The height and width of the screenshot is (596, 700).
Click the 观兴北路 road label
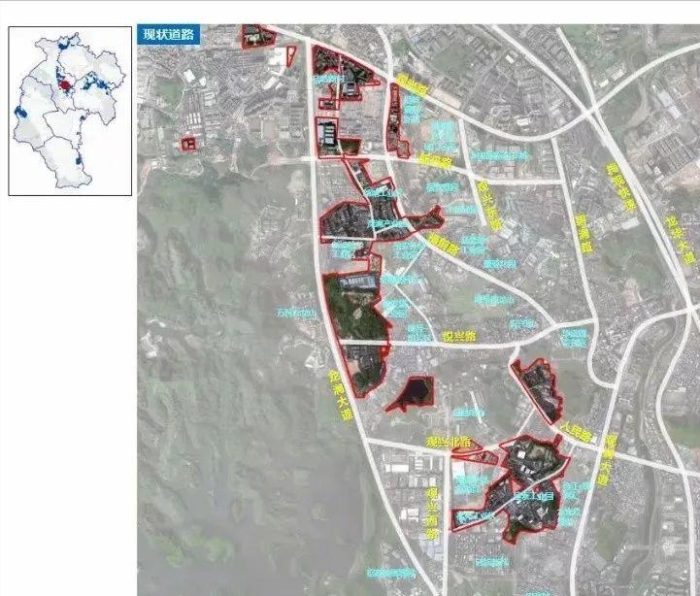[x=449, y=442]
